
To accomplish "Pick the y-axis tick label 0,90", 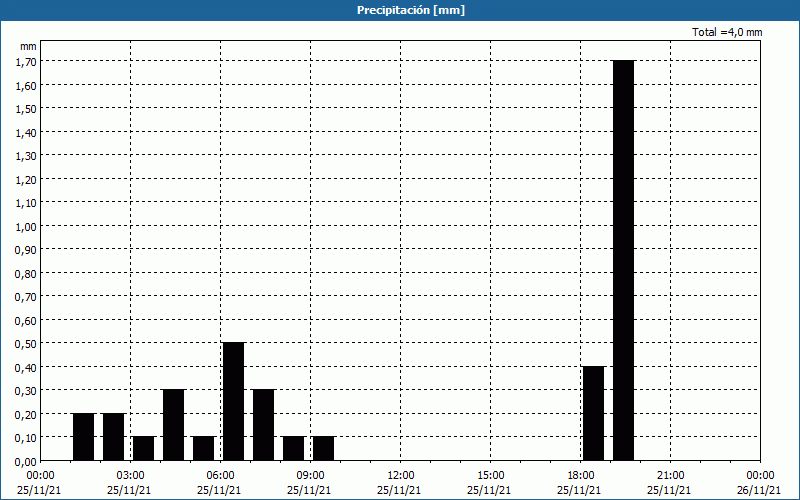I will click(x=27, y=250).
